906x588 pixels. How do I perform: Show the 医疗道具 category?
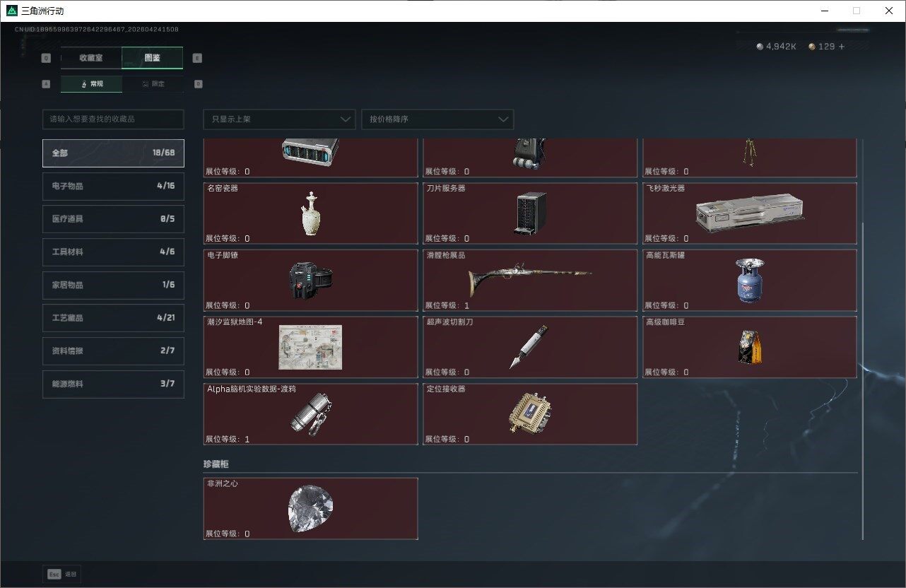pyautogui.click(x=113, y=219)
